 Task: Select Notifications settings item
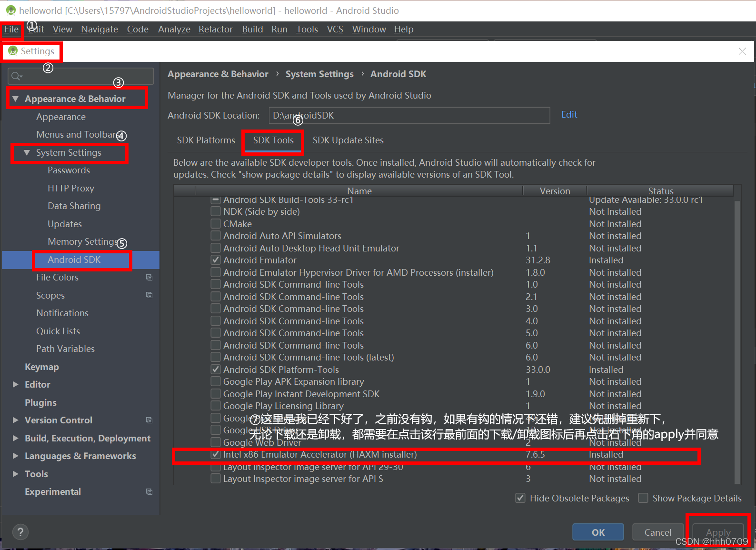[62, 313]
